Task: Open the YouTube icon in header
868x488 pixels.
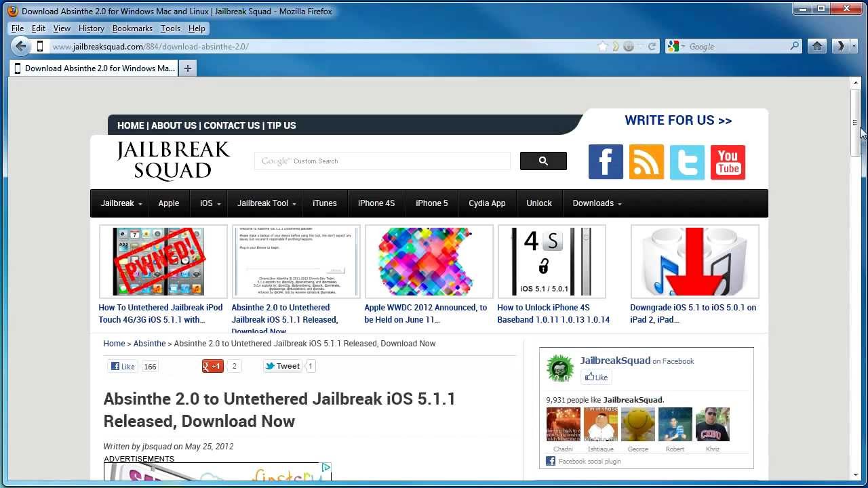Action: (728, 162)
